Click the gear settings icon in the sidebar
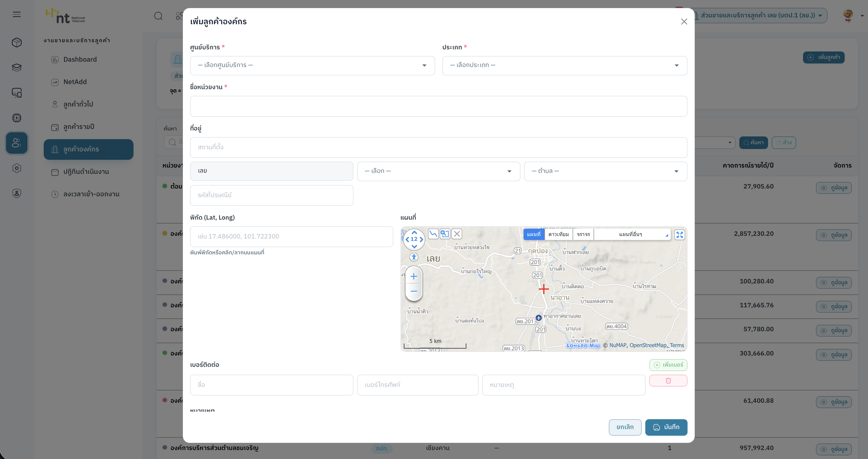 [x=17, y=168]
